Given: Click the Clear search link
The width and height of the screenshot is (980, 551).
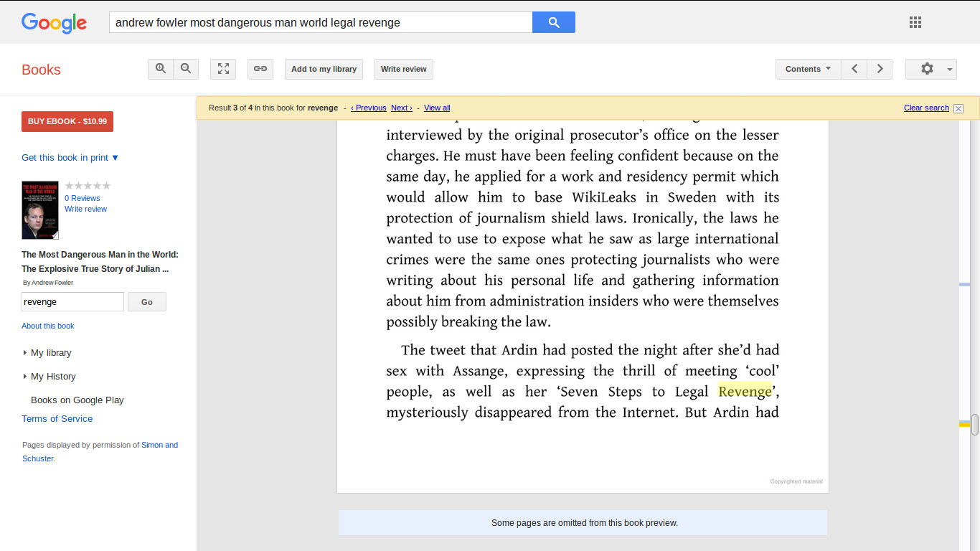Looking at the screenshot, I should point(926,108).
